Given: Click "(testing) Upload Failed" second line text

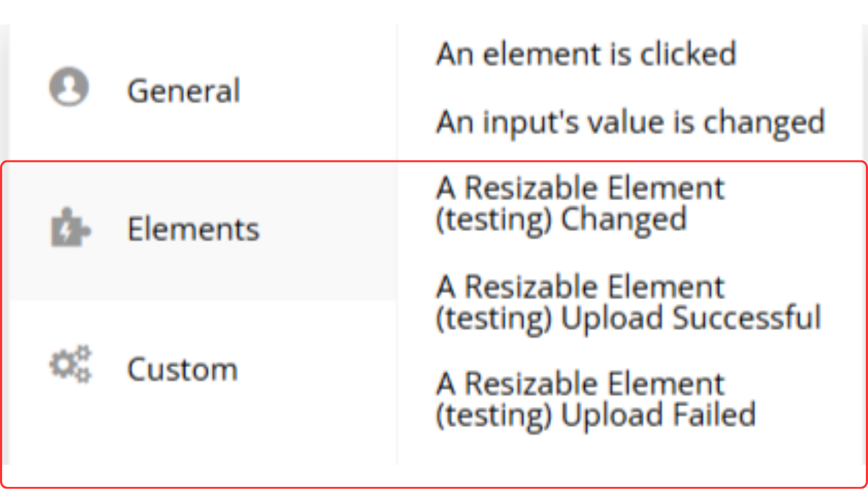Looking at the screenshot, I should click(x=595, y=414).
